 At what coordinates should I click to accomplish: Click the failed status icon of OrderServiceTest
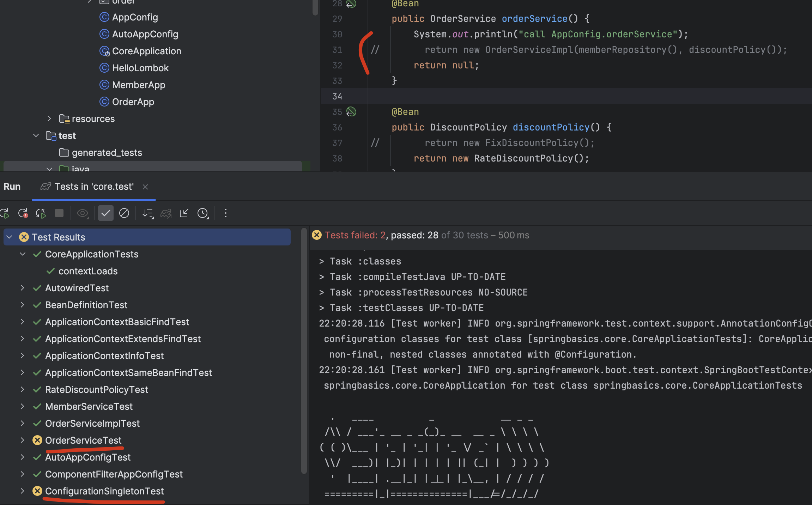pyautogui.click(x=37, y=440)
